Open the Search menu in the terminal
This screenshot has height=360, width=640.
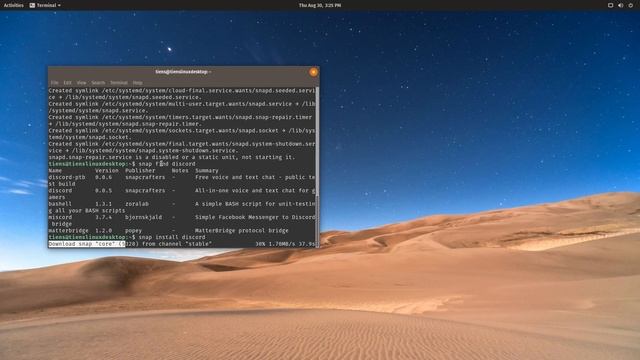tap(98, 82)
